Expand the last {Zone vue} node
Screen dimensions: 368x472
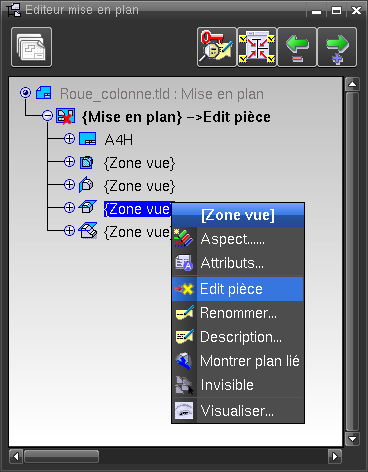tap(69, 231)
